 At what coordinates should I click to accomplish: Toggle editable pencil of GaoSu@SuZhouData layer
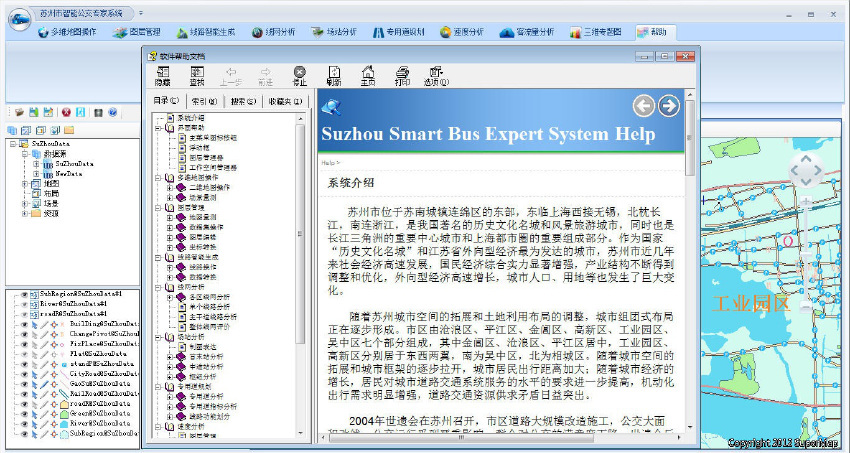[44, 384]
